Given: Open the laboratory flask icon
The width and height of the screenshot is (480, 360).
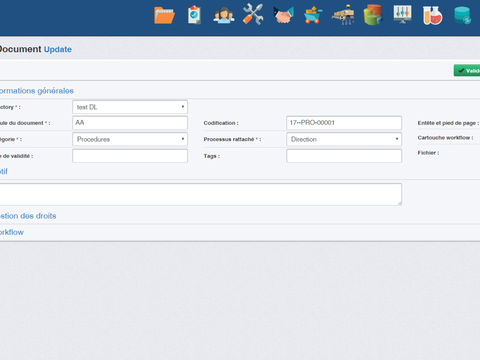Looking at the screenshot, I should tap(432, 15).
